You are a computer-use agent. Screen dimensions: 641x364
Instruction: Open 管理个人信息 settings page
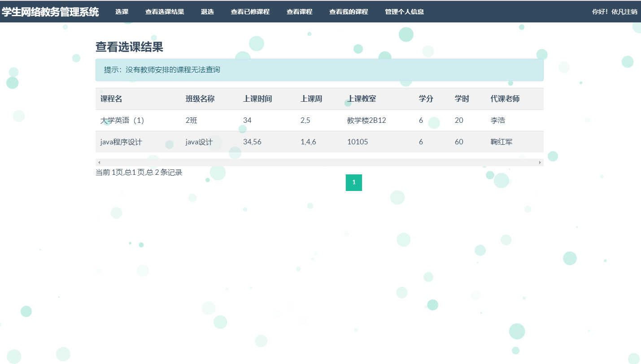(403, 12)
